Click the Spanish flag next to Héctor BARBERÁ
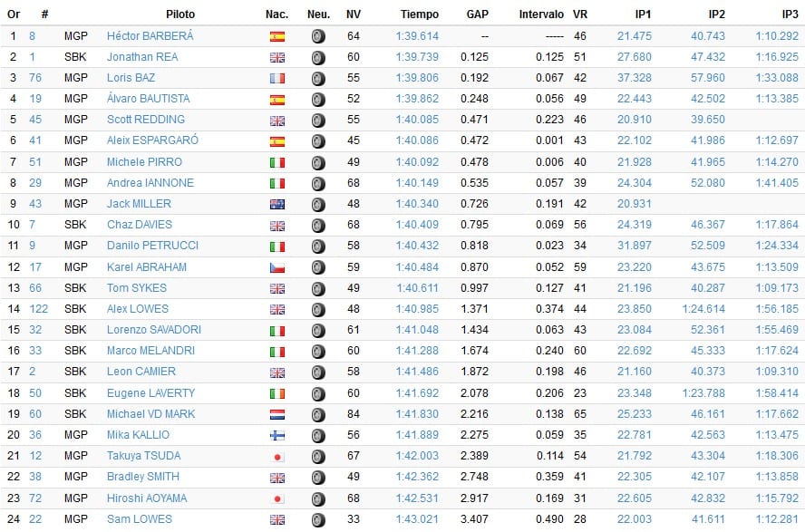 coord(277,36)
